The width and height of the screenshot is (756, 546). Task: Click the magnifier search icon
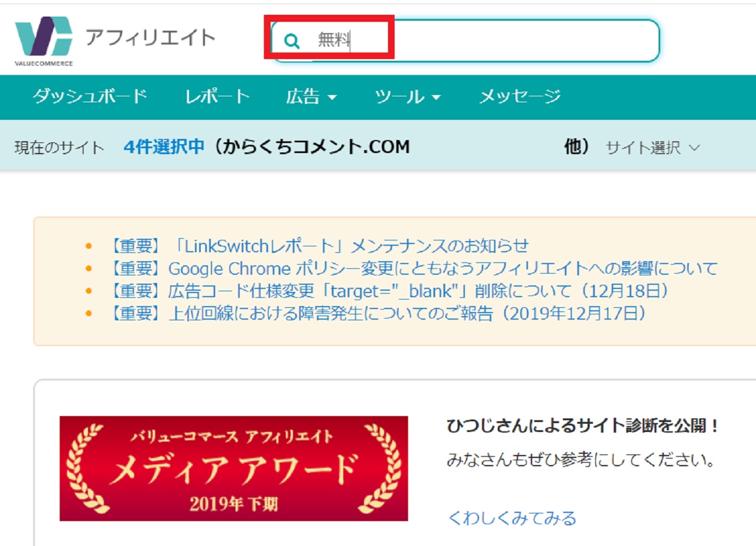coord(291,40)
